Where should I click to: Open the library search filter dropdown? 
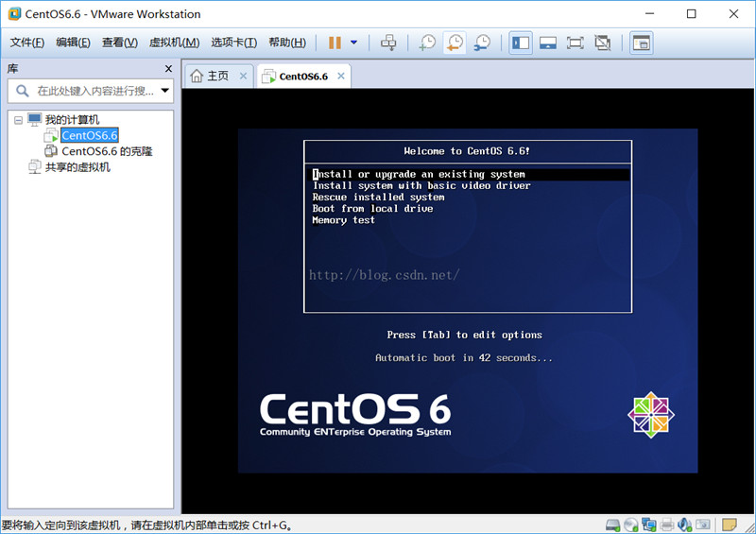(x=164, y=91)
